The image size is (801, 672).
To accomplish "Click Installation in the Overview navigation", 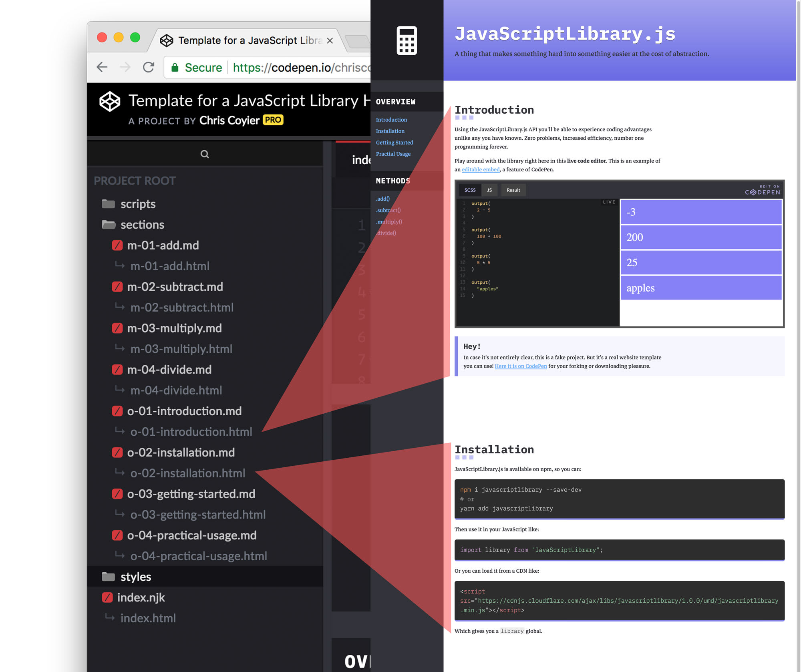I will 390,131.
